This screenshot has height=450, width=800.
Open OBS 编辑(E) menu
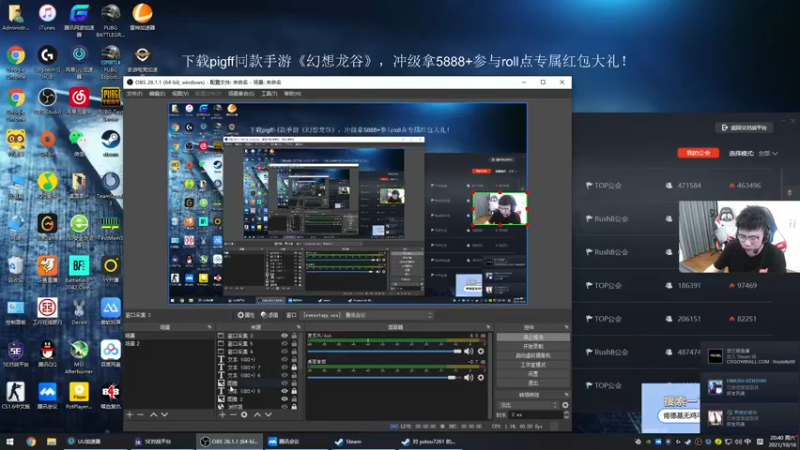pos(157,94)
